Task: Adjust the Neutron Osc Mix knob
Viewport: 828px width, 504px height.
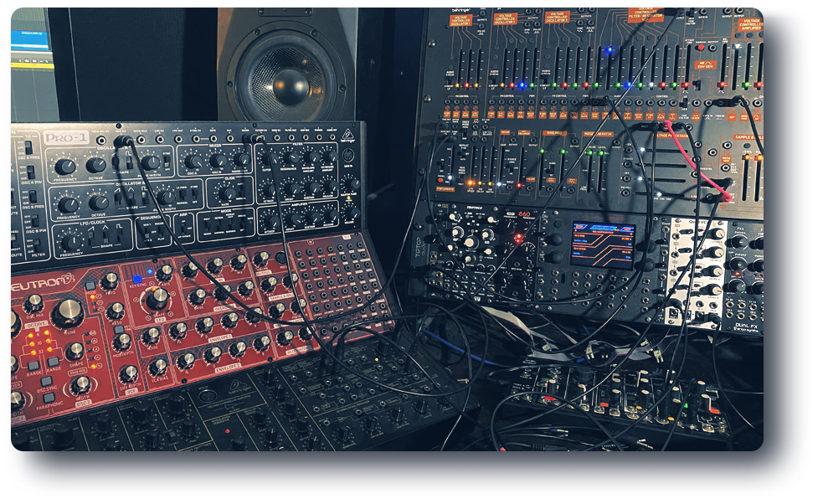Action: coord(33,303)
